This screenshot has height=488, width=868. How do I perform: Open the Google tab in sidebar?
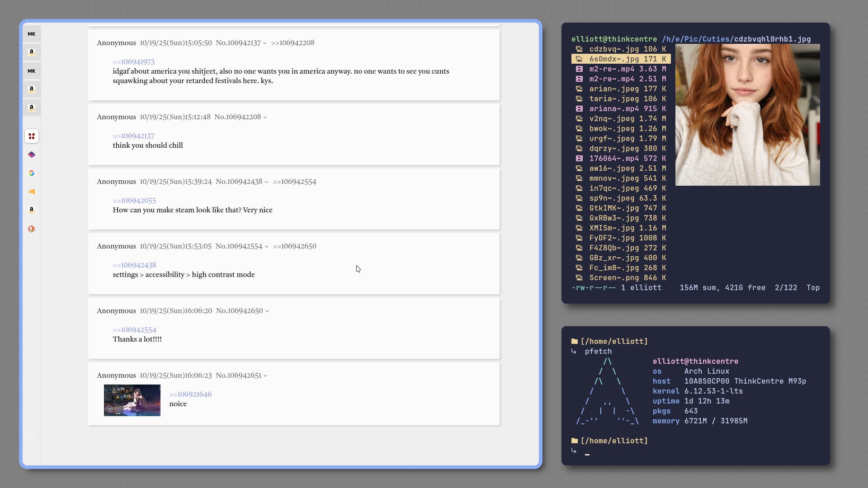[x=31, y=173]
